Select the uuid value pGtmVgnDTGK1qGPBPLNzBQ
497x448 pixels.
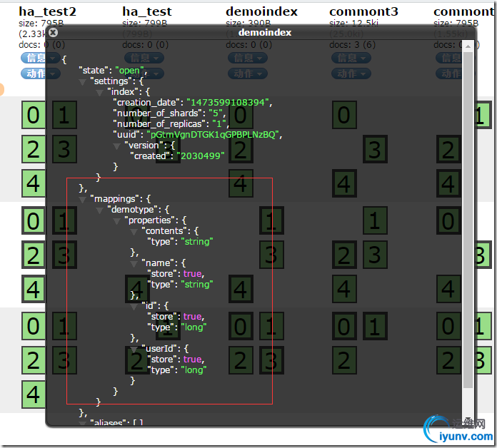[x=213, y=135]
